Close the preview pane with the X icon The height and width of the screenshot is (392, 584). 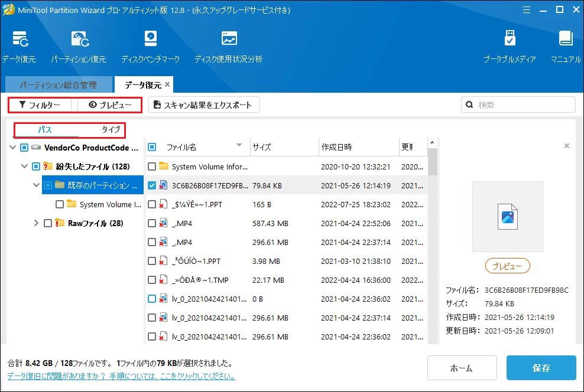point(566,146)
